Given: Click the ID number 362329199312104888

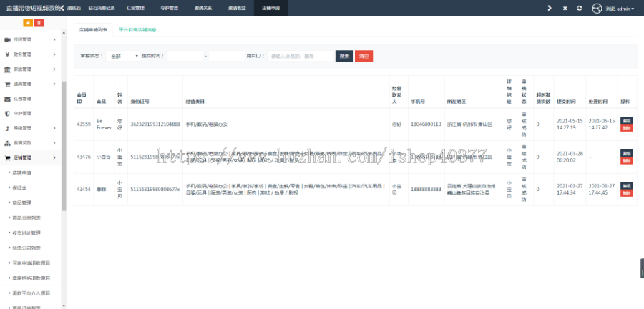Looking at the screenshot, I should (x=155, y=124).
